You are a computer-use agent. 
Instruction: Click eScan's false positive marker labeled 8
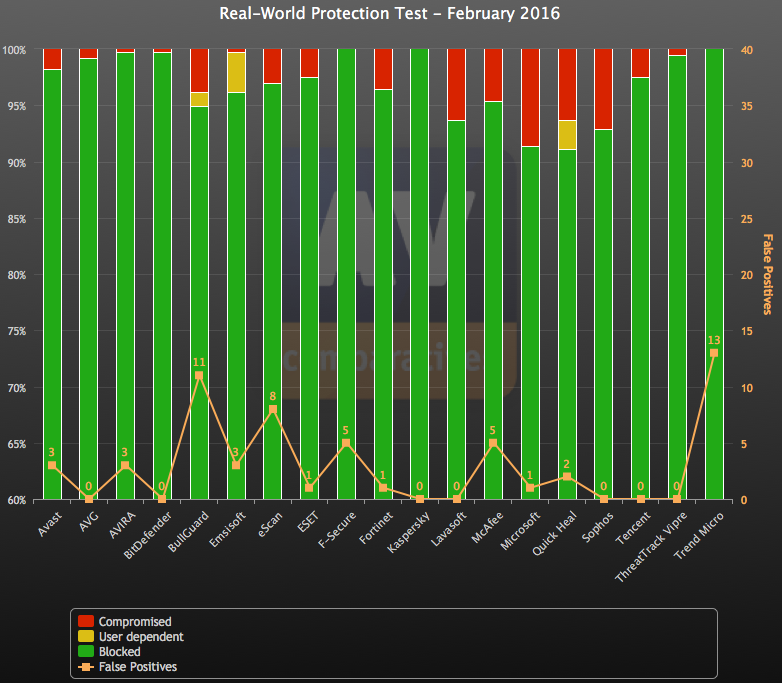(x=272, y=409)
